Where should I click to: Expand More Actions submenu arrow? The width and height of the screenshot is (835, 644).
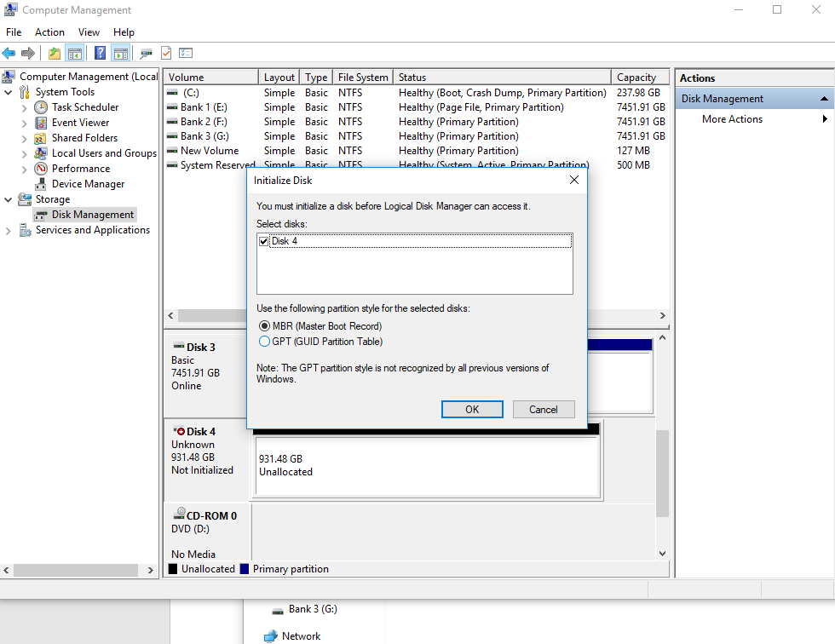pyautogui.click(x=825, y=119)
